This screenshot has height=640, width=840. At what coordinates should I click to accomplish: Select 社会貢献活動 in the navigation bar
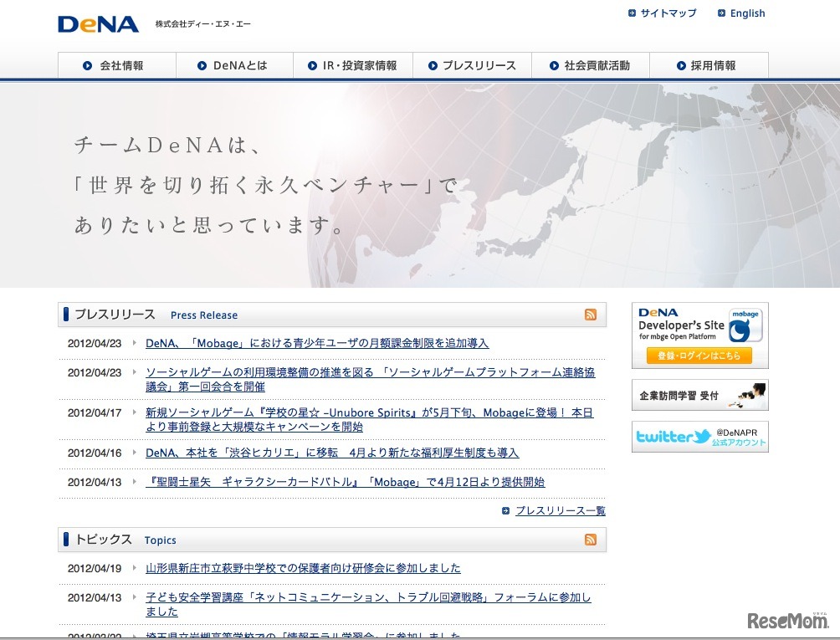(590, 65)
